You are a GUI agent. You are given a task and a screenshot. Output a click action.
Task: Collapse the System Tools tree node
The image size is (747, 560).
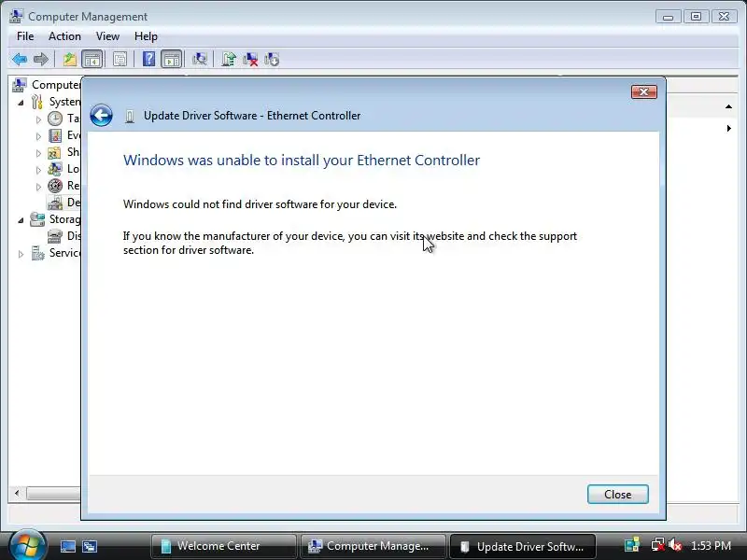[21, 103]
